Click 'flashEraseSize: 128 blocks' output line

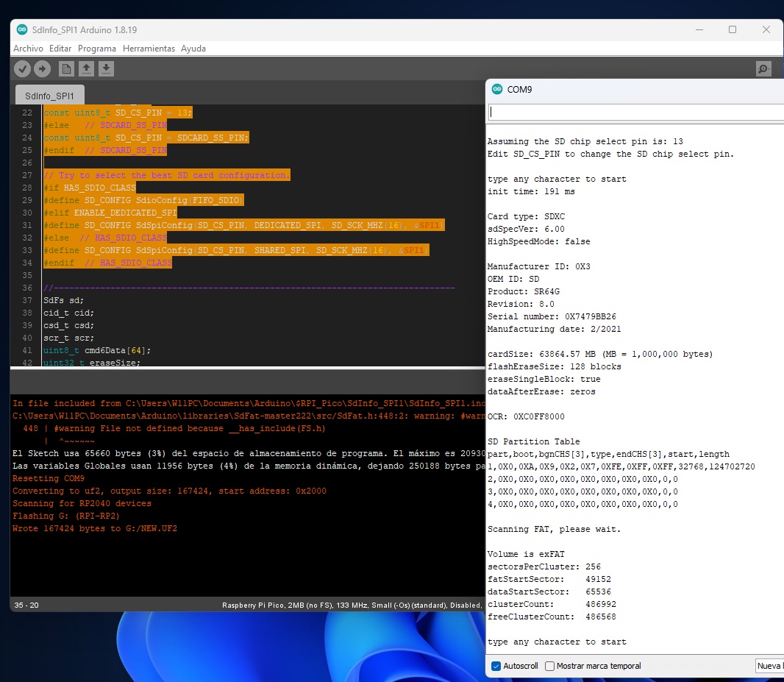(554, 366)
